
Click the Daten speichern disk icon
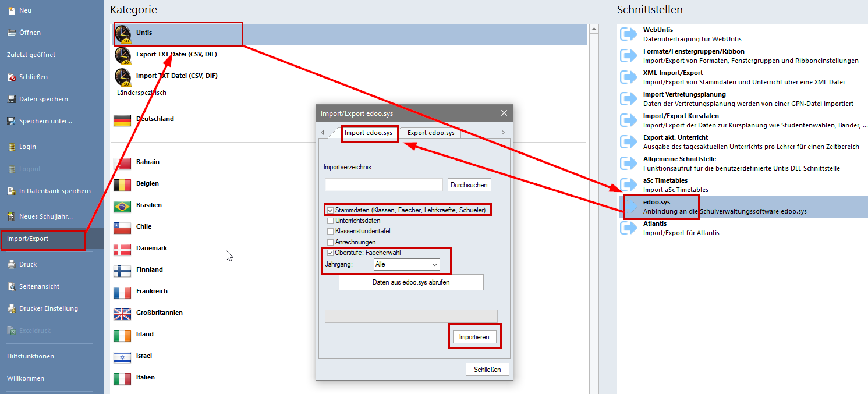(x=12, y=99)
